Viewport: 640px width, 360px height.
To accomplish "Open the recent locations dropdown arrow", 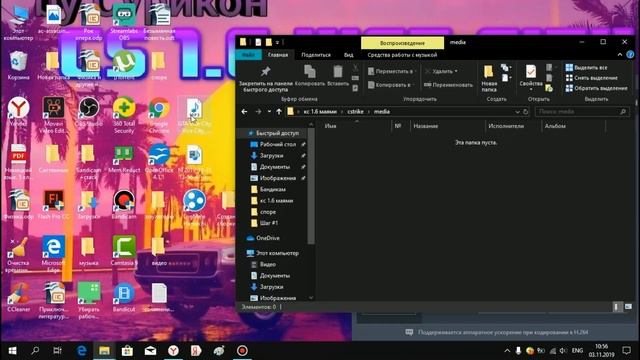I will point(269,111).
